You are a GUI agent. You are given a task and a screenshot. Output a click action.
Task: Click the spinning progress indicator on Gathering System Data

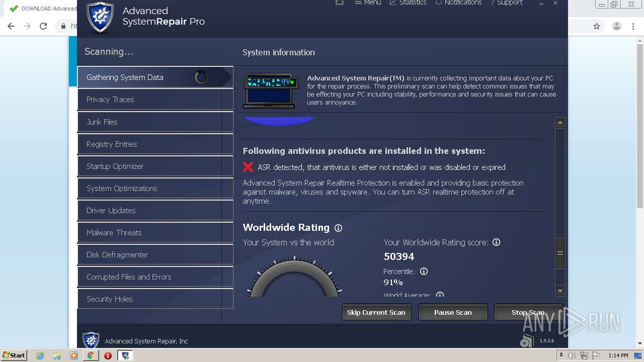[x=201, y=77]
